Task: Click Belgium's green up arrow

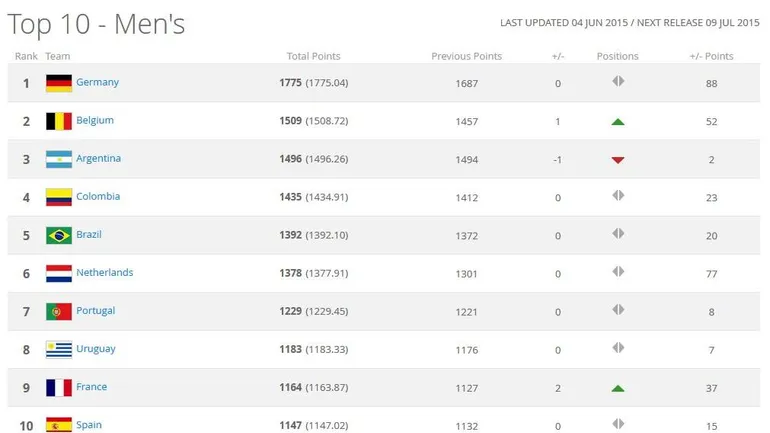Action: (x=618, y=121)
